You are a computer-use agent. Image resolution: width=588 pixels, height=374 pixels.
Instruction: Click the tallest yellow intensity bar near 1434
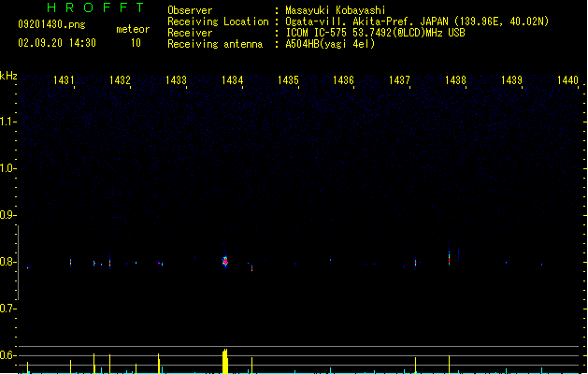225,361
